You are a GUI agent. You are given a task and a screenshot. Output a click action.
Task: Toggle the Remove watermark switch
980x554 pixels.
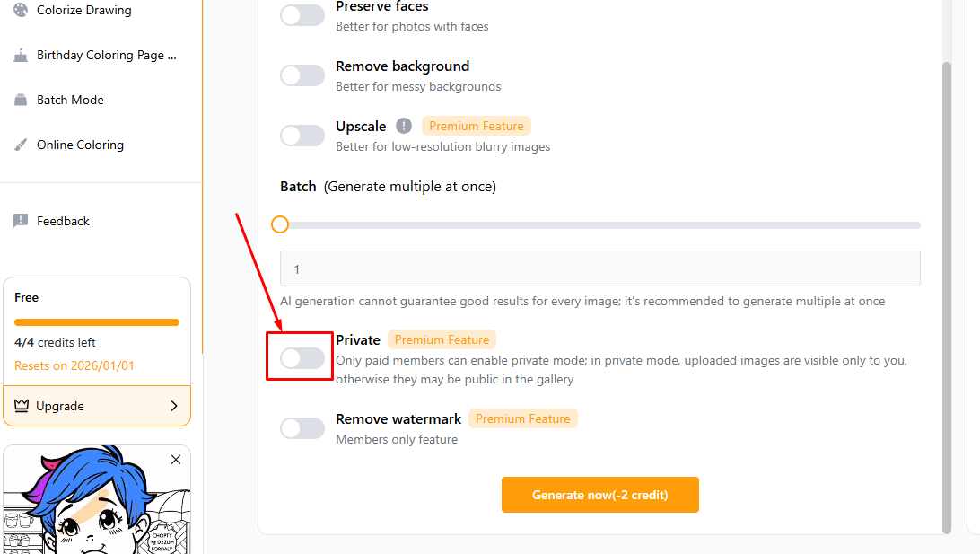302,427
